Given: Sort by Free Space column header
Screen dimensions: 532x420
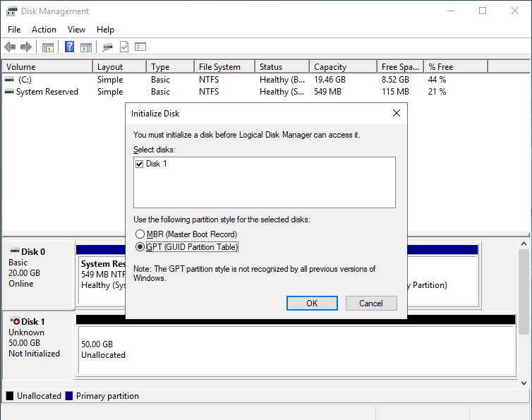Looking at the screenshot, I should pyautogui.click(x=401, y=67).
